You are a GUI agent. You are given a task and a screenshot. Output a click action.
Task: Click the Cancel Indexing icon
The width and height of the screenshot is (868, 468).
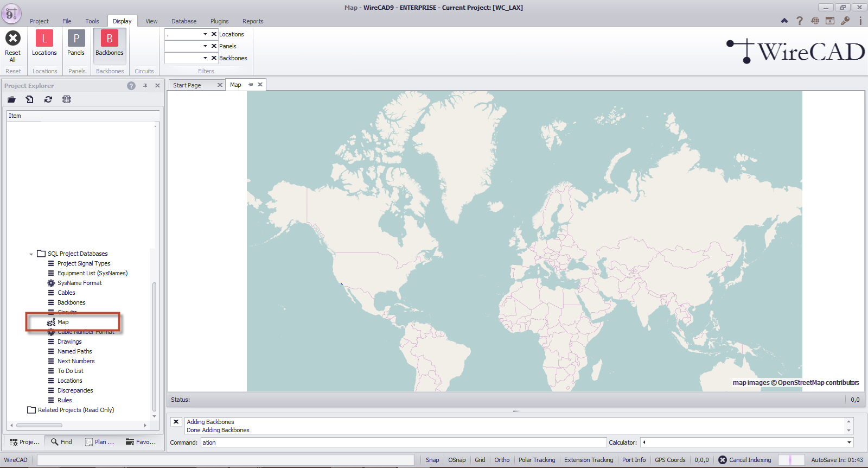(723, 460)
